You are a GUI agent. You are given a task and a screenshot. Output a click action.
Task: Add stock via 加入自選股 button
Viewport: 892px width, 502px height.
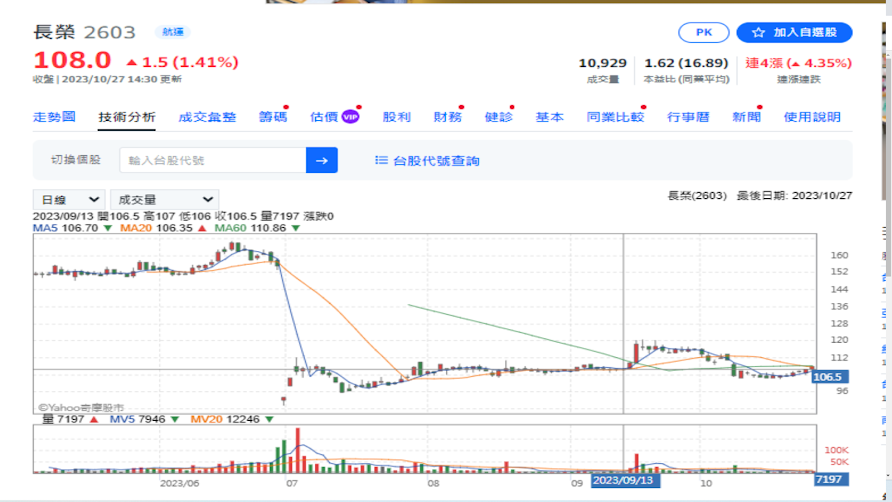pos(794,32)
